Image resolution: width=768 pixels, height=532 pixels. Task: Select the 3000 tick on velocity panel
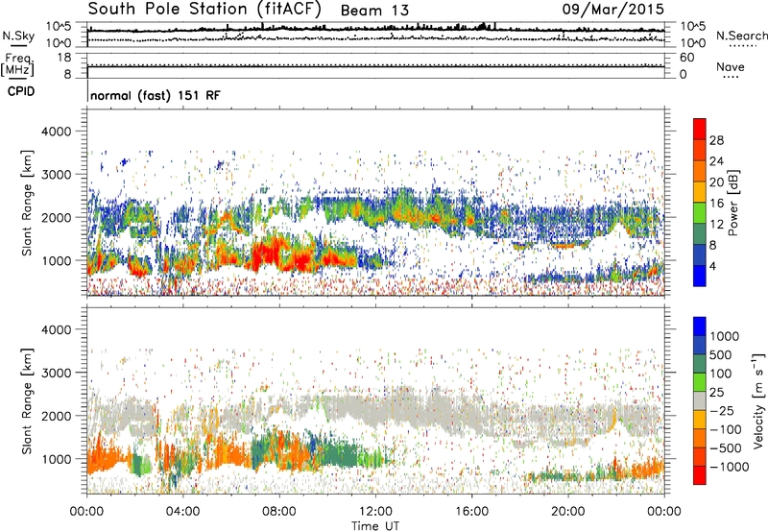[x=56, y=373]
